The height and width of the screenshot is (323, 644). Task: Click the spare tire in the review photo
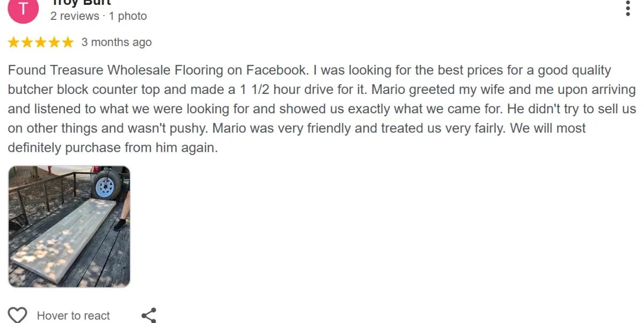click(105, 186)
